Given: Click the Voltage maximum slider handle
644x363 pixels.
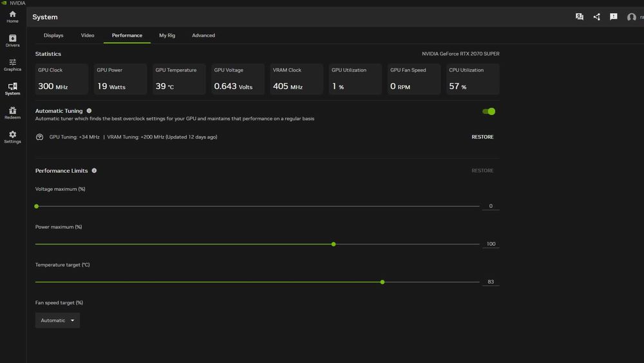Looking at the screenshot, I should coord(37,206).
